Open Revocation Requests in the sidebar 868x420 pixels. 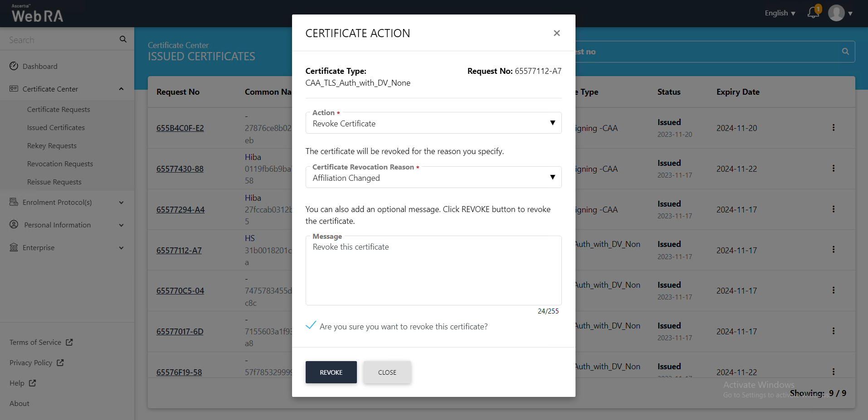tap(60, 164)
